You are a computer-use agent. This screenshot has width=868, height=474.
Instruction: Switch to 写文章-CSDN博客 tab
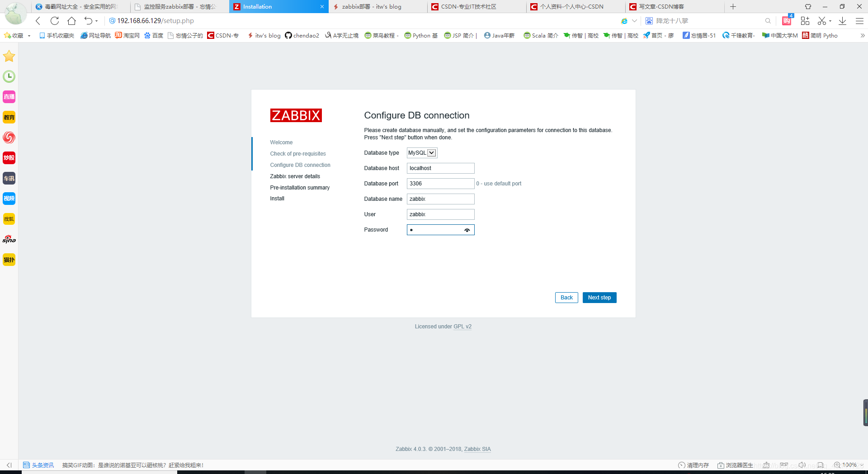tap(675, 7)
